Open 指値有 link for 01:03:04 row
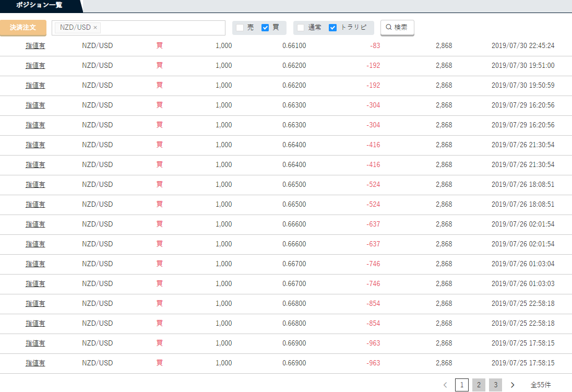Viewport: 572px width, 392px height. pos(35,264)
